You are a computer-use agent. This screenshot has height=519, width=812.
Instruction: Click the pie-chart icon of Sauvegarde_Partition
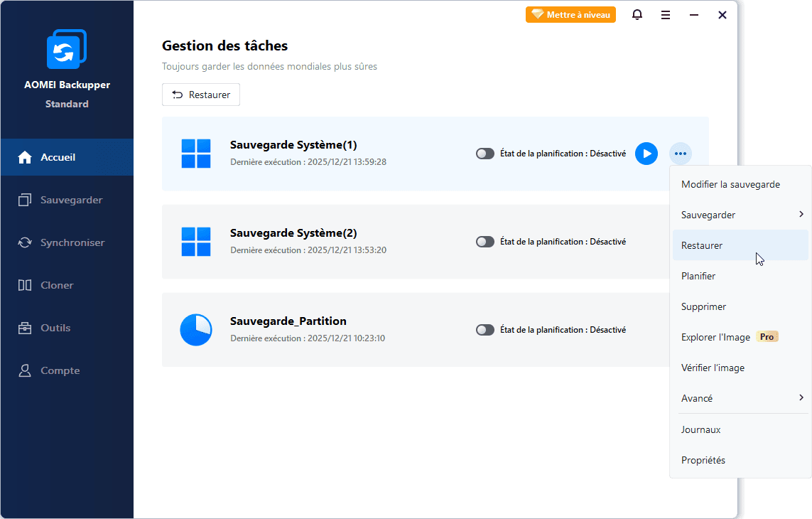pos(196,330)
